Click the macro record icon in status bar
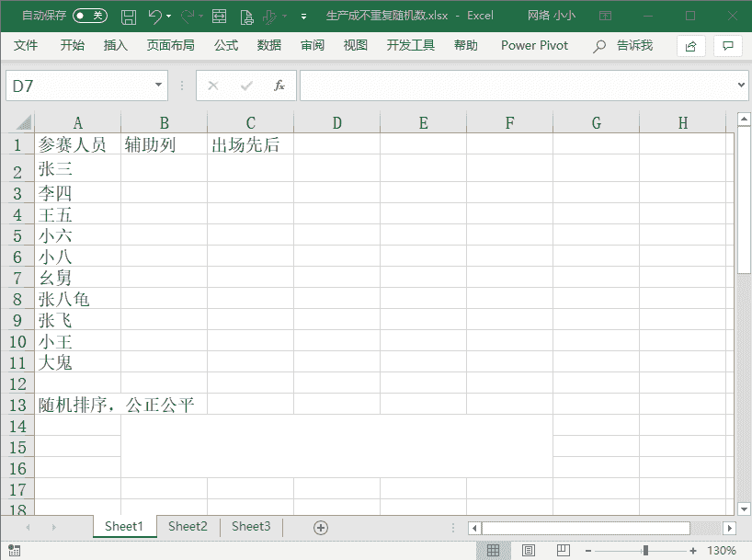 tap(15, 551)
